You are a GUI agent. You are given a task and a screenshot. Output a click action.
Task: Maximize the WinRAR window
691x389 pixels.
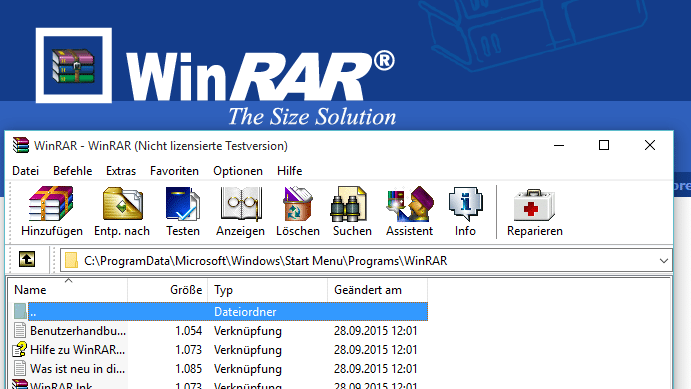point(604,145)
